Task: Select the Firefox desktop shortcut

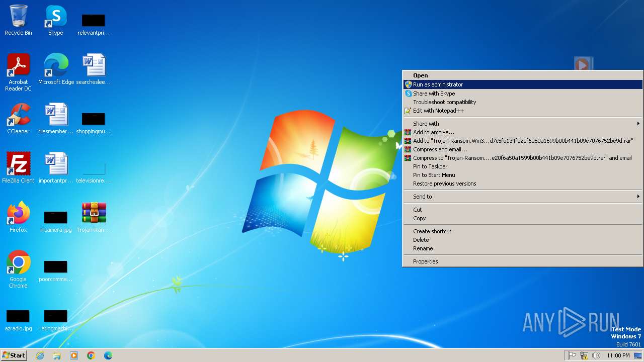Action: click(18, 217)
